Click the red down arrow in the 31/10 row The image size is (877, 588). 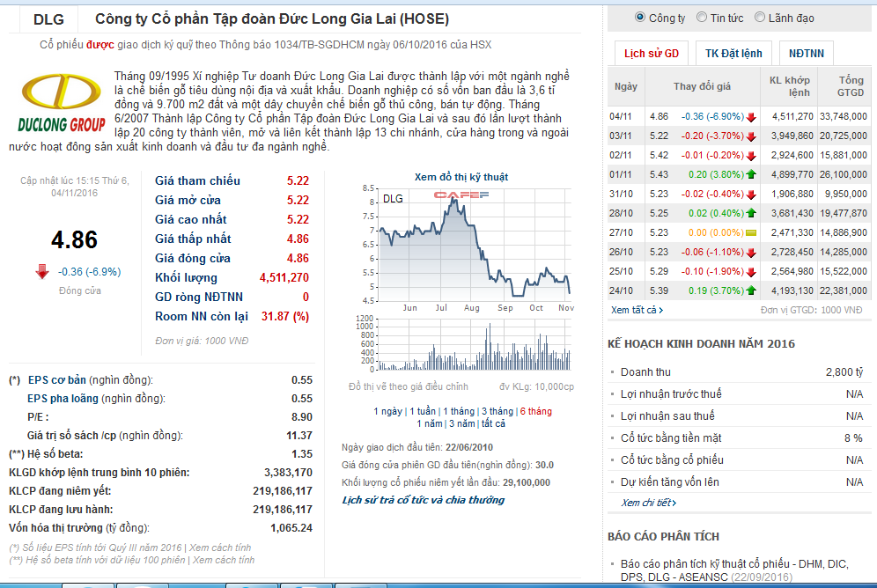(x=751, y=194)
